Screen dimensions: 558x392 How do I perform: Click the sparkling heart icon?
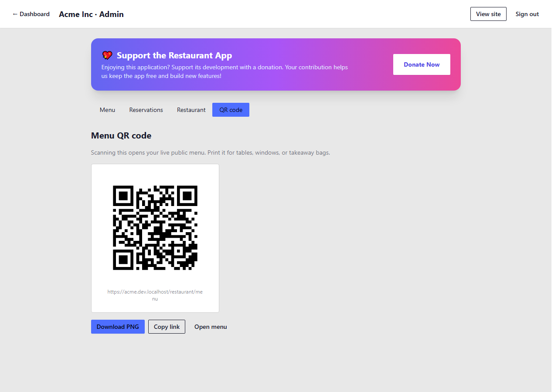pos(107,55)
